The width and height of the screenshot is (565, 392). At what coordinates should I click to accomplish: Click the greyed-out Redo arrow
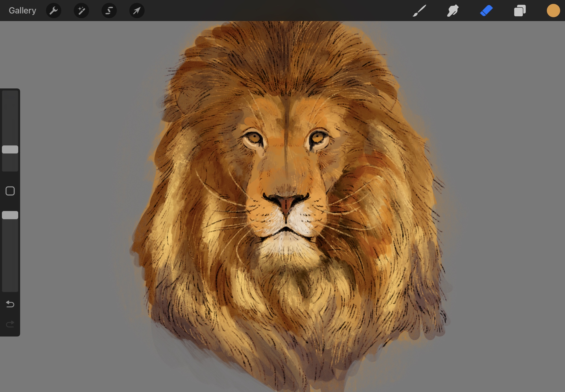10,324
